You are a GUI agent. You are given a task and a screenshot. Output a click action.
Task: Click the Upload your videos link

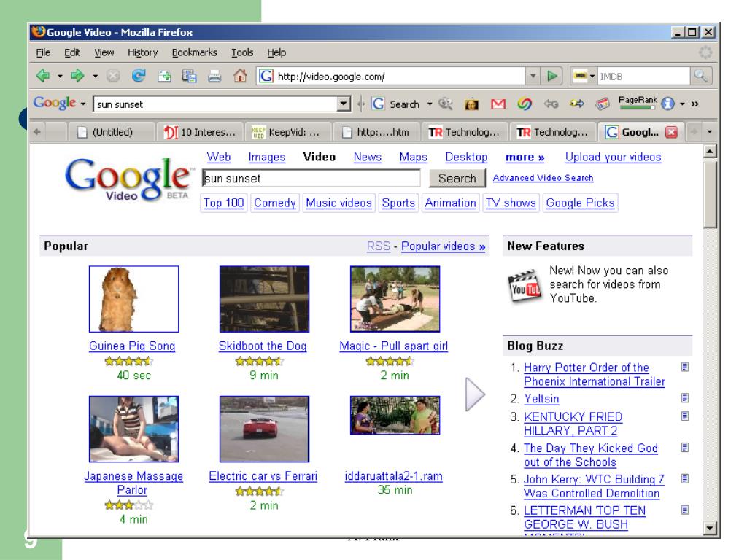pos(613,157)
